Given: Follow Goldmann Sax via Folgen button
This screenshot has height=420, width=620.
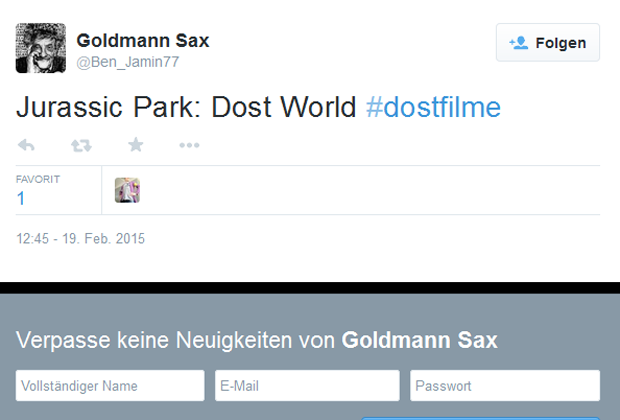Looking at the screenshot, I should pos(548,42).
